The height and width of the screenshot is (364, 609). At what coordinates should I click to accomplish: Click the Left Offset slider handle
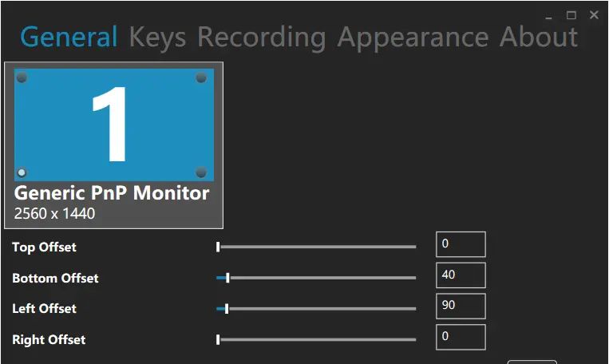point(227,308)
